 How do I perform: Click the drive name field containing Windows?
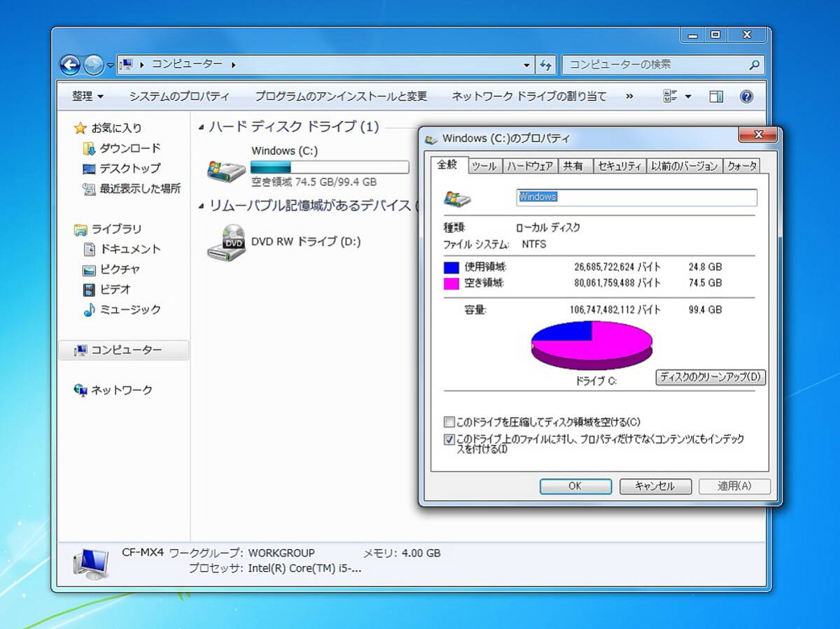click(636, 197)
